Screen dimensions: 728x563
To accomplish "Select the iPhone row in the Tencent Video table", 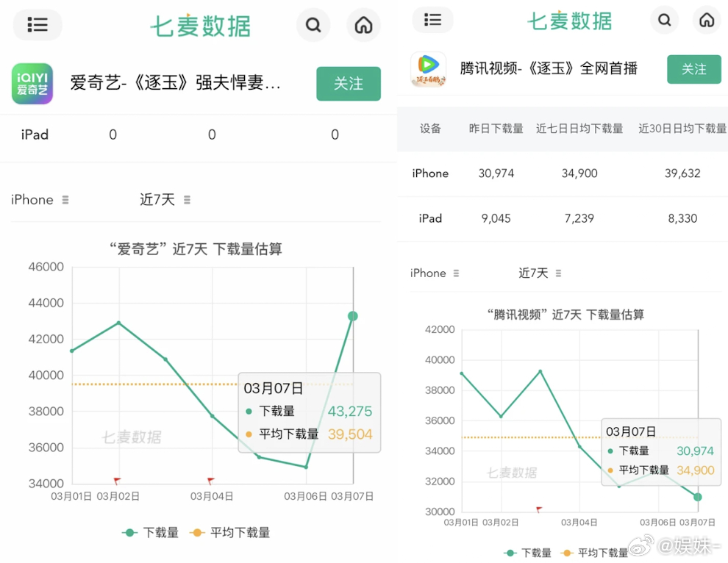I will coord(430,173).
